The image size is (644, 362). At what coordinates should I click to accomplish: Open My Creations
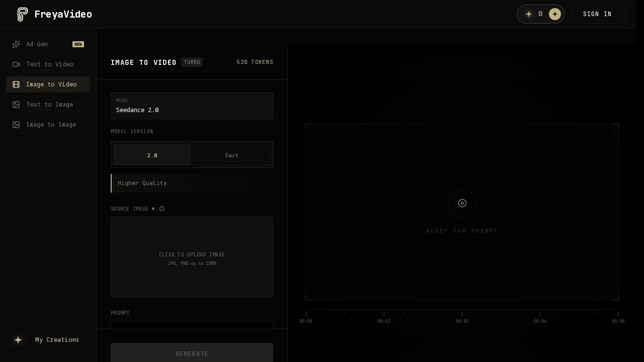(57, 340)
